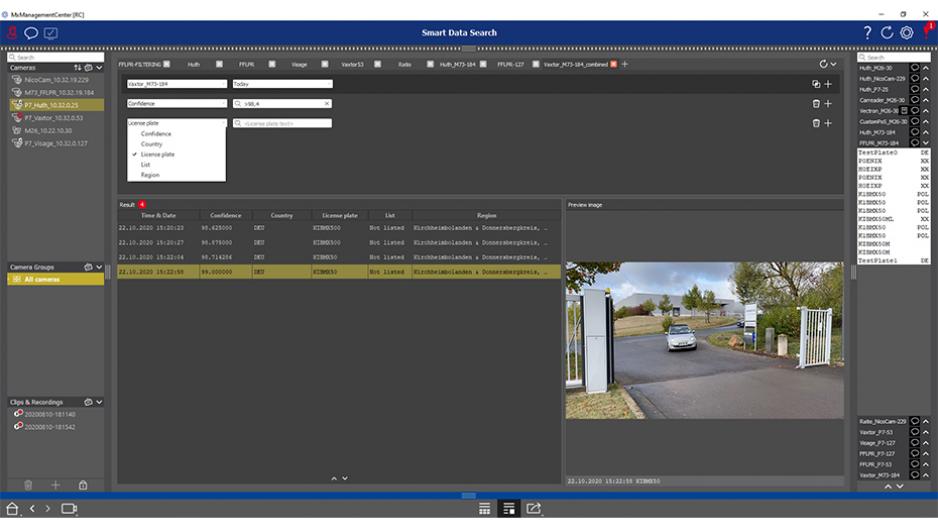Click the reload icon in header
This screenshot has height=527, width=938.
887,33
